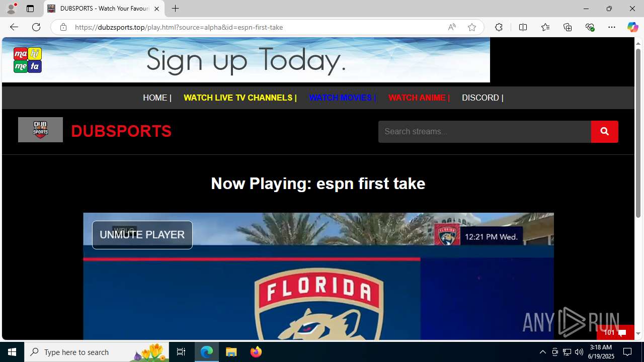The height and width of the screenshot is (362, 644).
Task: Open Microsoft Edge taskbar icon
Action: (x=207, y=352)
